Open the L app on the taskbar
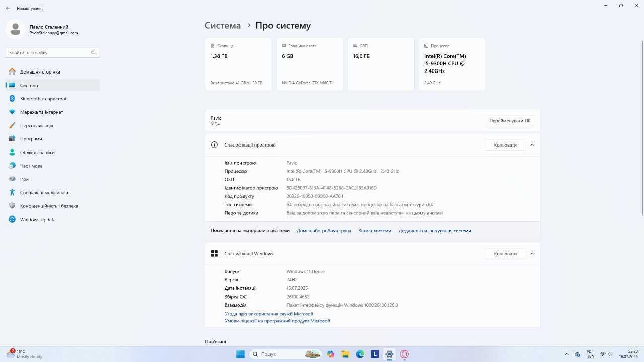 (x=375, y=354)
